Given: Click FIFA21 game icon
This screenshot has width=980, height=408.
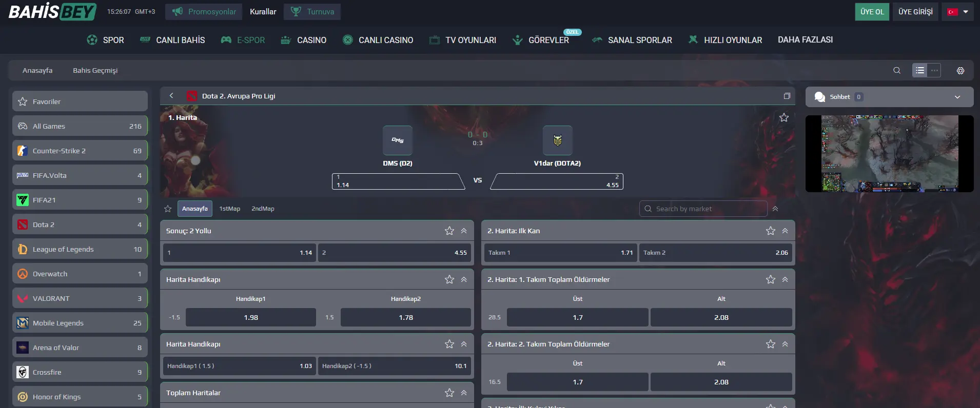Looking at the screenshot, I should tap(23, 200).
